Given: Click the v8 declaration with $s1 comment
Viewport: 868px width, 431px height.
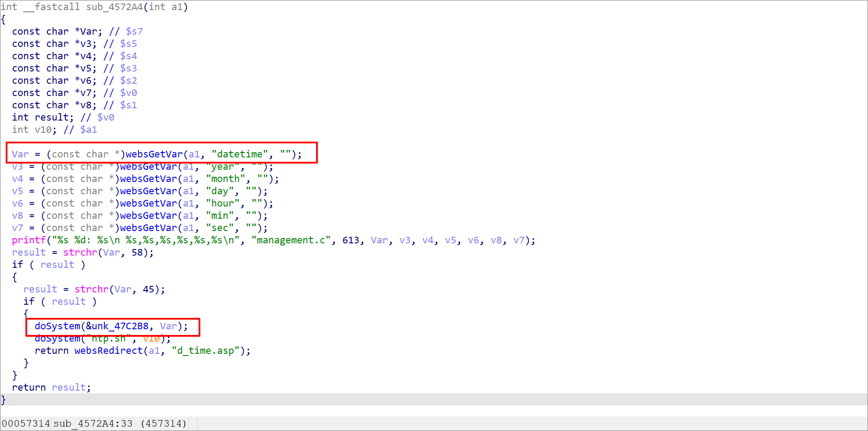Looking at the screenshot, I should (x=75, y=105).
